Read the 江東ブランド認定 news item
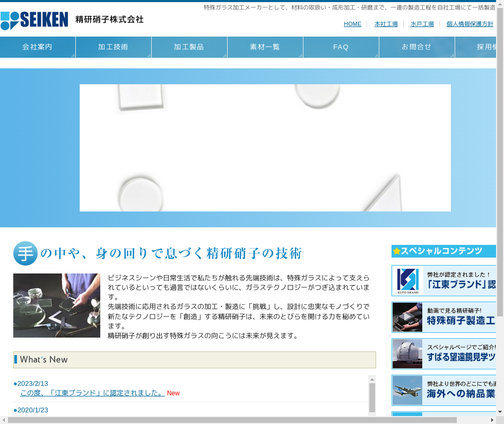 (92, 393)
